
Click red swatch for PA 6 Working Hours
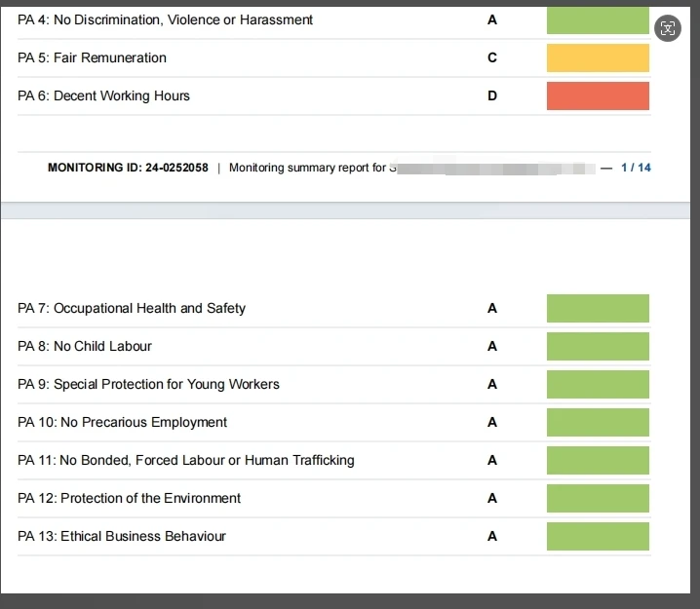click(x=598, y=95)
